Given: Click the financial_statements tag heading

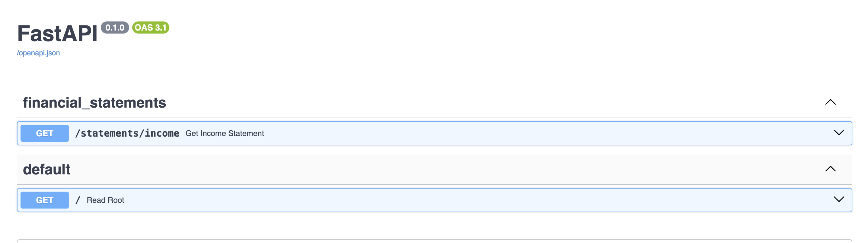Looking at the screenshot, I should click(94, 102).
